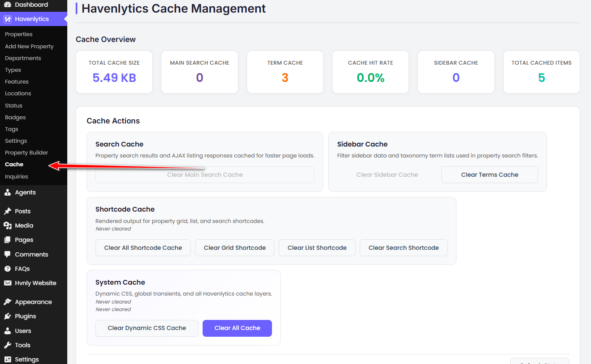Click Never cleared text under Shortcode Cache
The width and height of the screenshot is (591, 364).
coord(113,229)
